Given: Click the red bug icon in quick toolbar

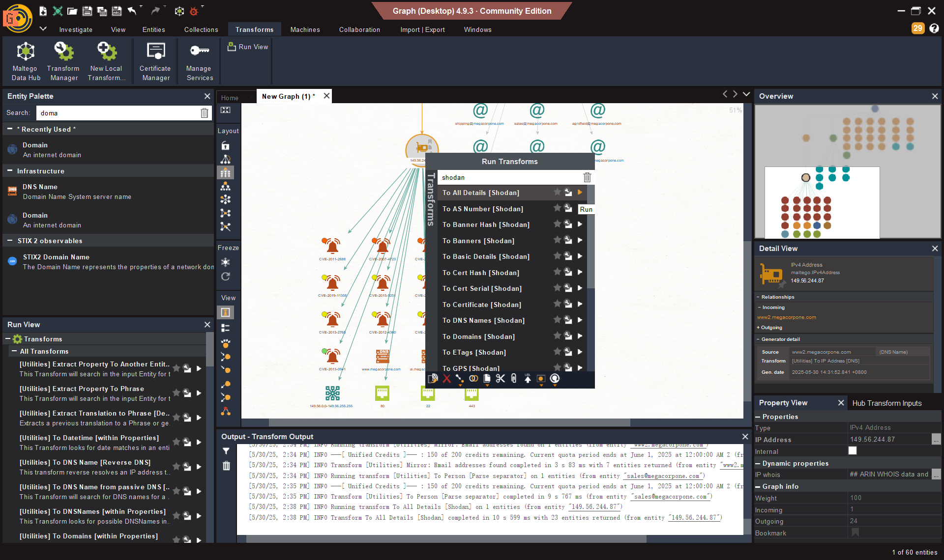Looking at the screenshot, I should point(194,11).
